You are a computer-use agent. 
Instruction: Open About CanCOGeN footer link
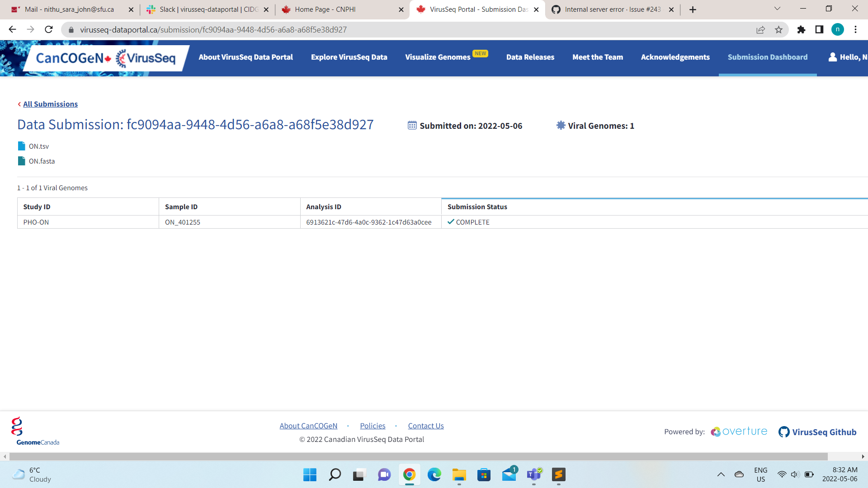308,426
